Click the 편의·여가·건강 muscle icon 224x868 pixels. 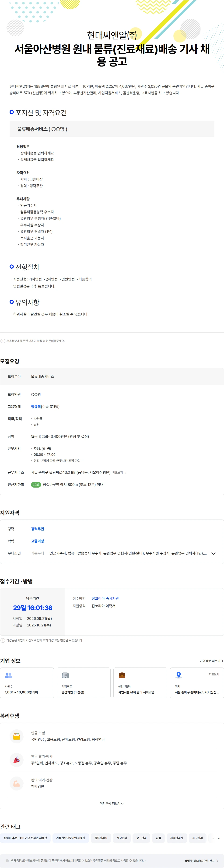point(17,784)
